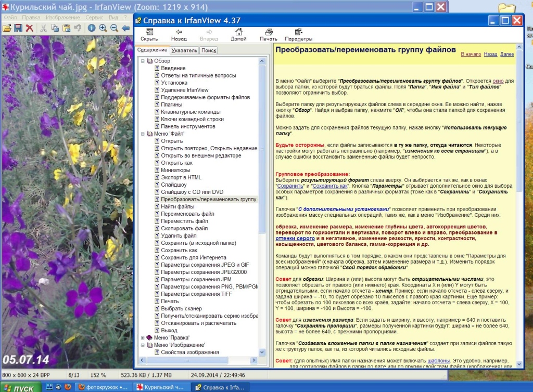Switch to the Поиск tab
Screen dimensions: 533x392
[x=209, y=50]
